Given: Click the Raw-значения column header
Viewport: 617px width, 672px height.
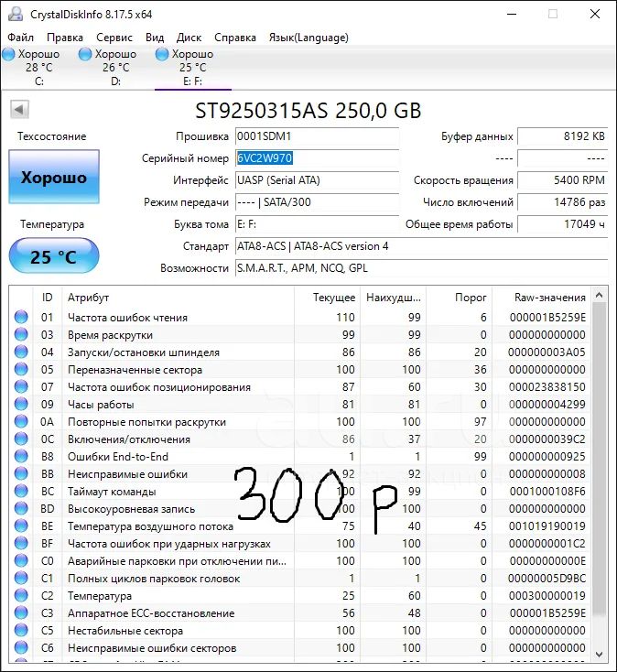Looking at the screenshot, I should coord(542,298).
